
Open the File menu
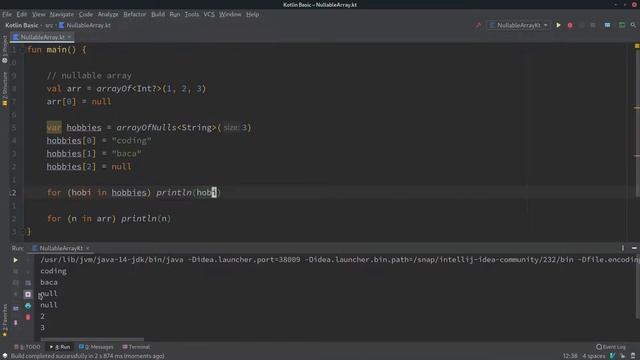pyautogui.click(x=7, y=14)
